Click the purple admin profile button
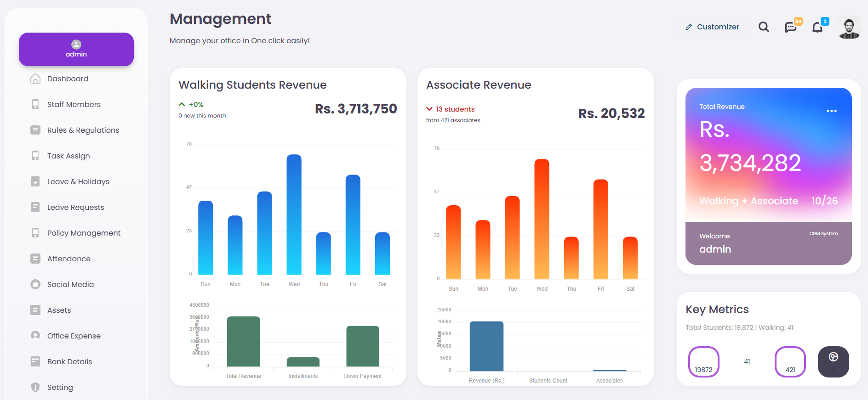The height and width of the screenshot is (400, 868). [x=76, y=49]
